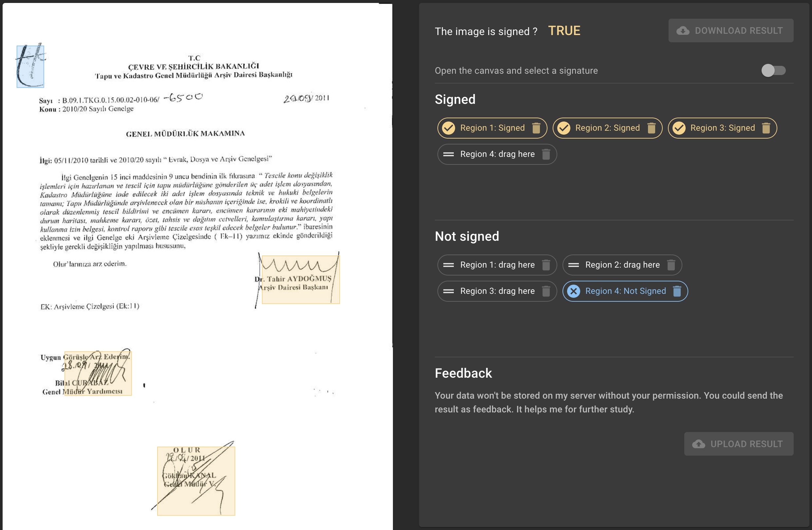Select the checkmark icon on Region 3 Signed
This screenshot has width=812, height=530.
click(679, 128)
